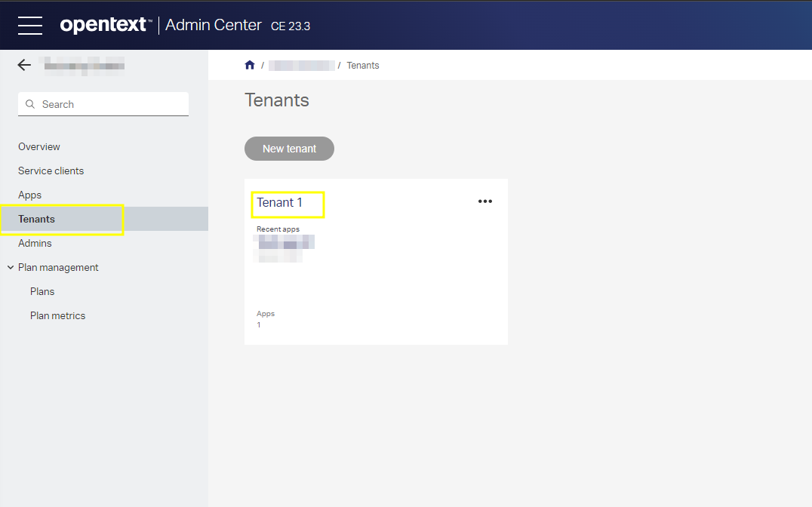
Task: Open the hamburger main menu
Action: pos(30,25)
